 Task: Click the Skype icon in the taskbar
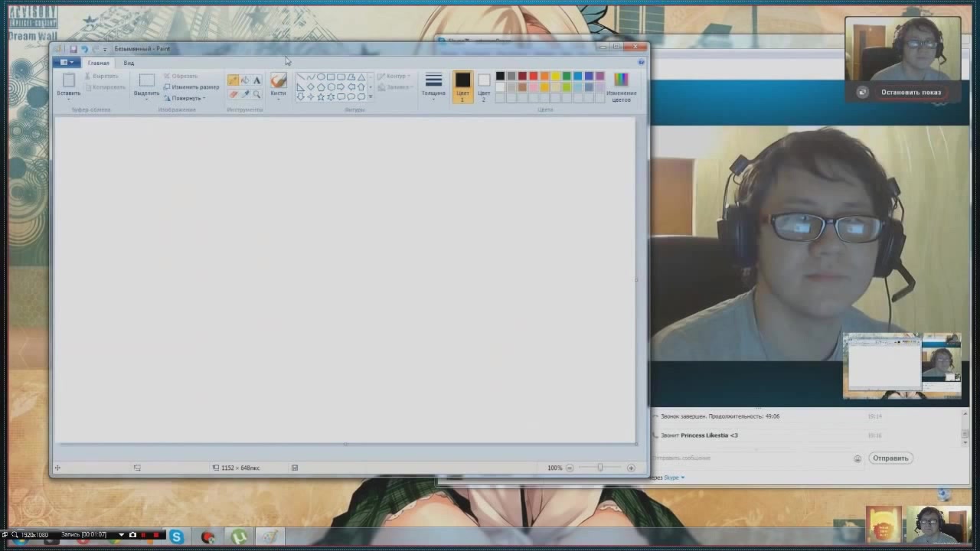click(177, 537)
